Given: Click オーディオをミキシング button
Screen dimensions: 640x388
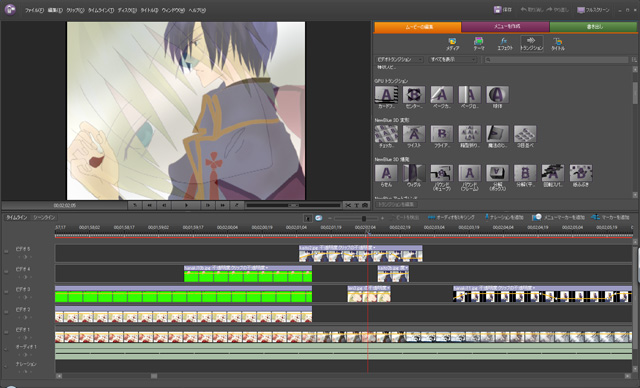Looking at the screenshot, I should point(451,217).
